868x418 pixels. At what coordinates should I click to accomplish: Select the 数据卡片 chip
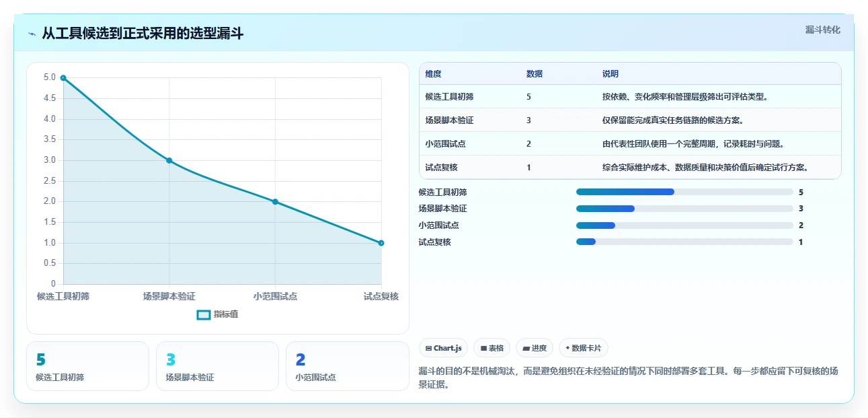(x=584, y=348)
